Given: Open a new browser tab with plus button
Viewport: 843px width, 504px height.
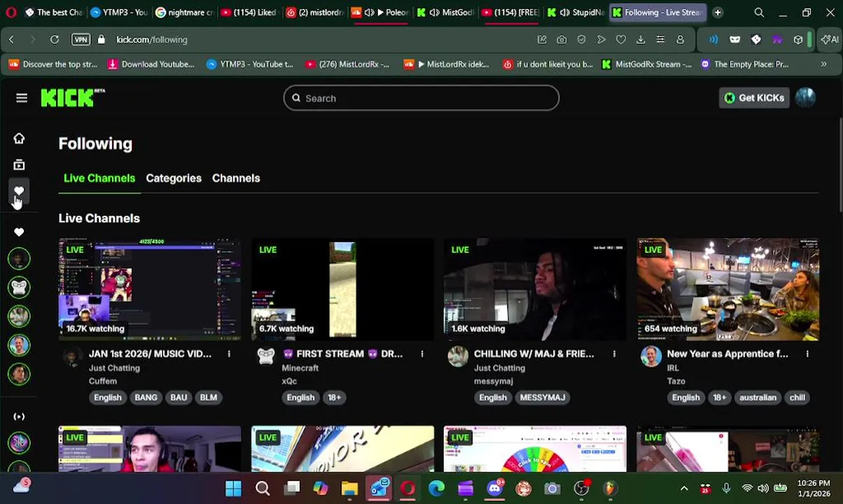Looking at the screenshot, I should point(718,13).
